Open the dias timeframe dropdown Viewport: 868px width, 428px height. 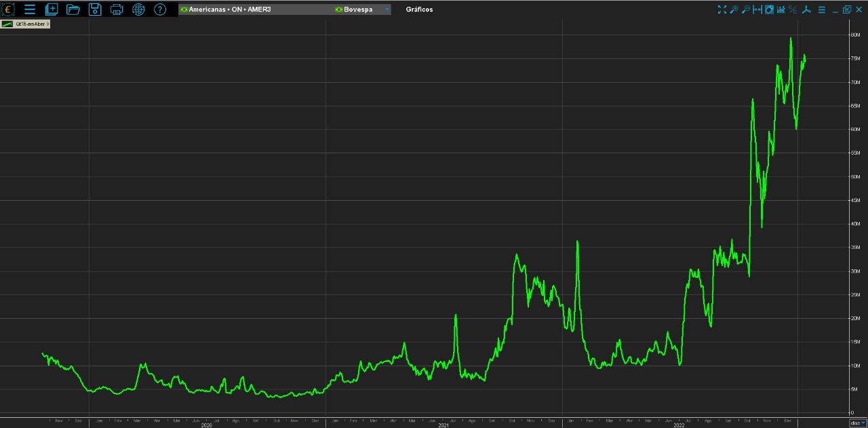(858, 423)
